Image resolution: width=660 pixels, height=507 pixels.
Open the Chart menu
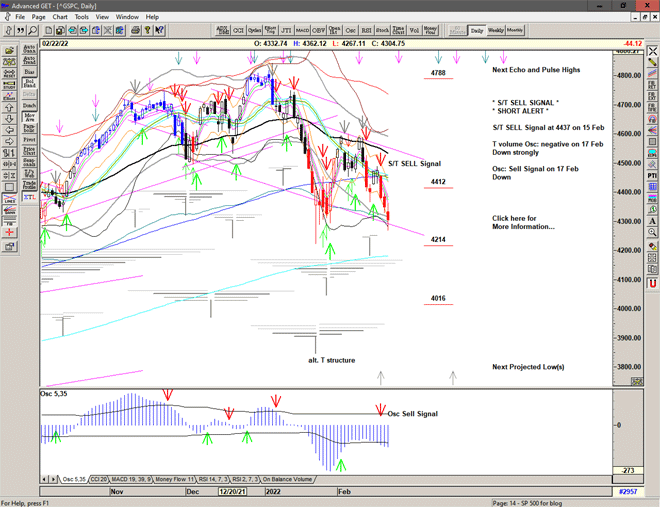tap(60, 17)
